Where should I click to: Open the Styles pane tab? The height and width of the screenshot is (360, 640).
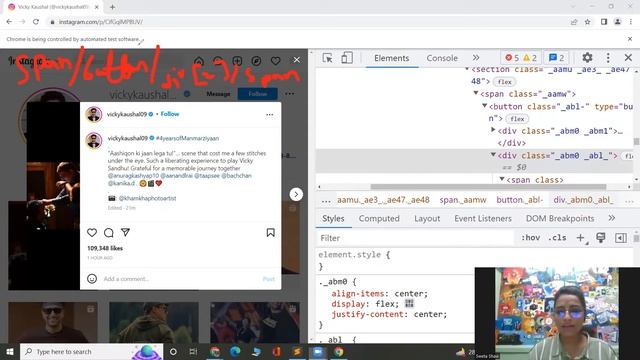(333, 218)
